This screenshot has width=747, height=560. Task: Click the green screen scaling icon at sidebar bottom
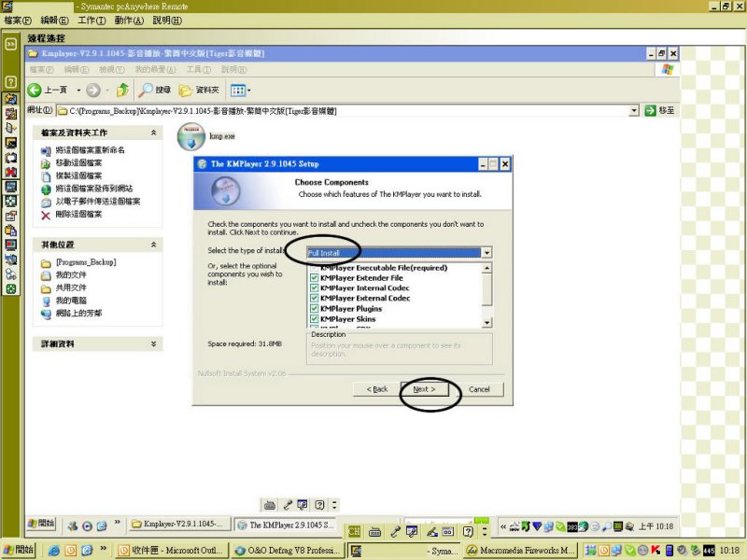[x=10, y=289]
